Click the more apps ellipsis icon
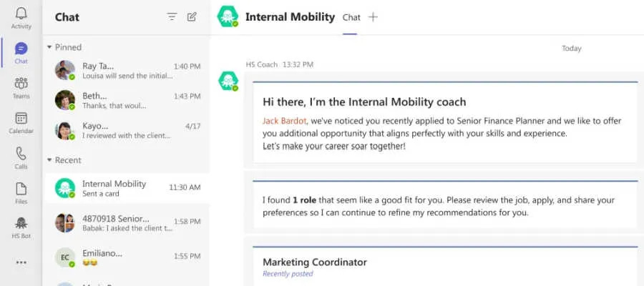This screenshot has height=286, width=644. (x=21, y=262)
